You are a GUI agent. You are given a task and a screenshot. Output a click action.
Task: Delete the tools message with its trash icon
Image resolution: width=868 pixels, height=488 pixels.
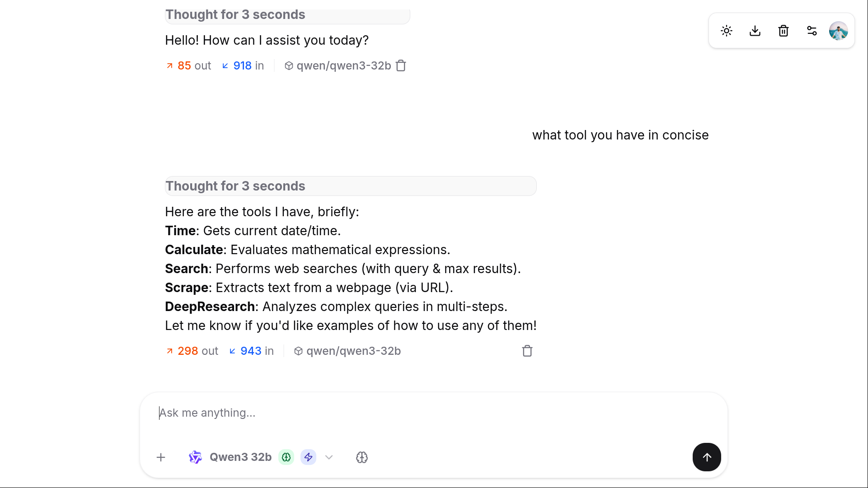527,351
